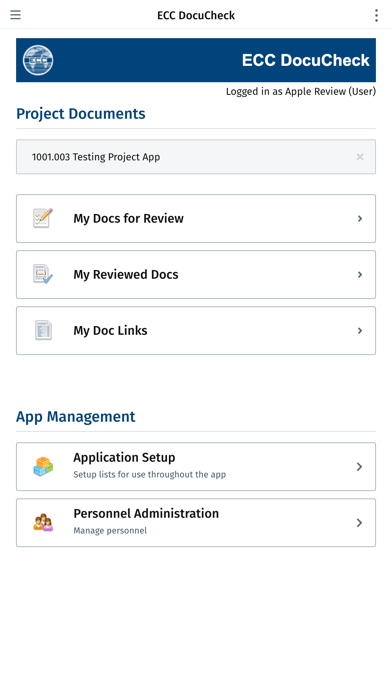Open Personnel Administration via its arrow
The width and height of the screenshot is (392, 696).
[x=360, y=522]
